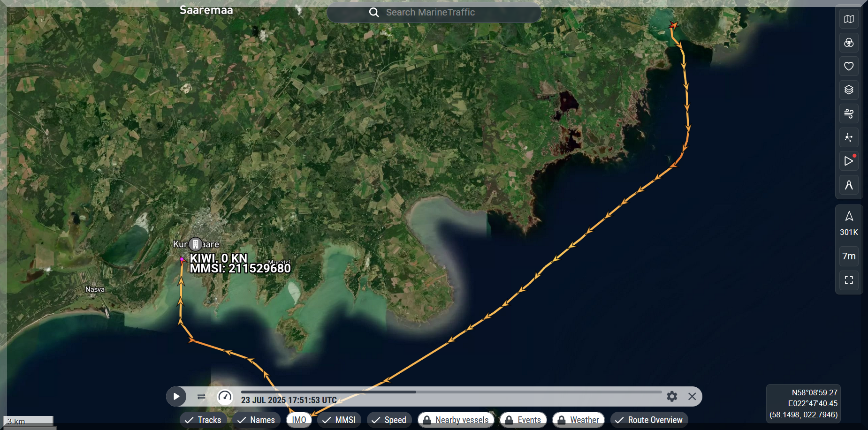Turn off the Names option
Screen dimensions: 868x430
click(x=256, y=420)
